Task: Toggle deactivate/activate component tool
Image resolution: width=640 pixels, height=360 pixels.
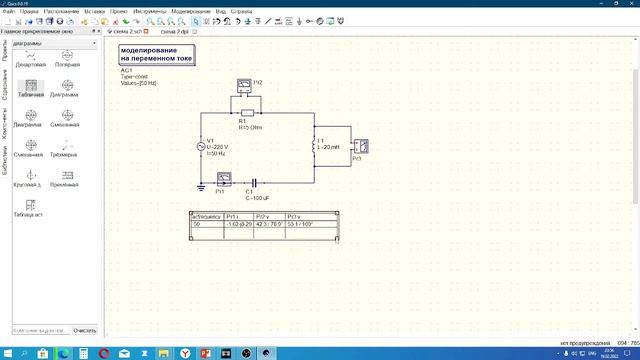Action: (x=206, y=21)
